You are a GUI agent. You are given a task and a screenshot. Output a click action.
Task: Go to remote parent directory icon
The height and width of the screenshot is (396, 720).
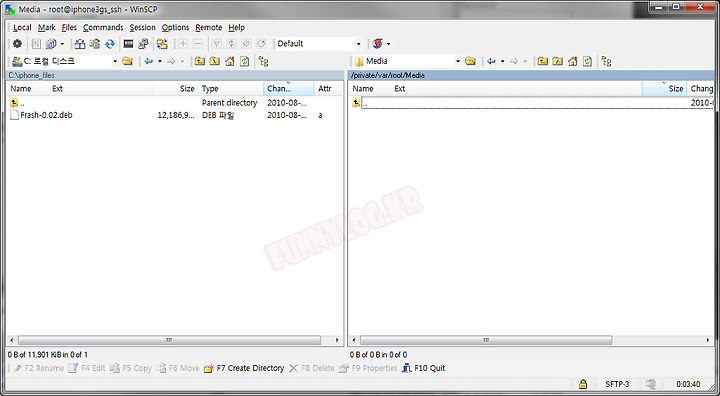point(542,61)
